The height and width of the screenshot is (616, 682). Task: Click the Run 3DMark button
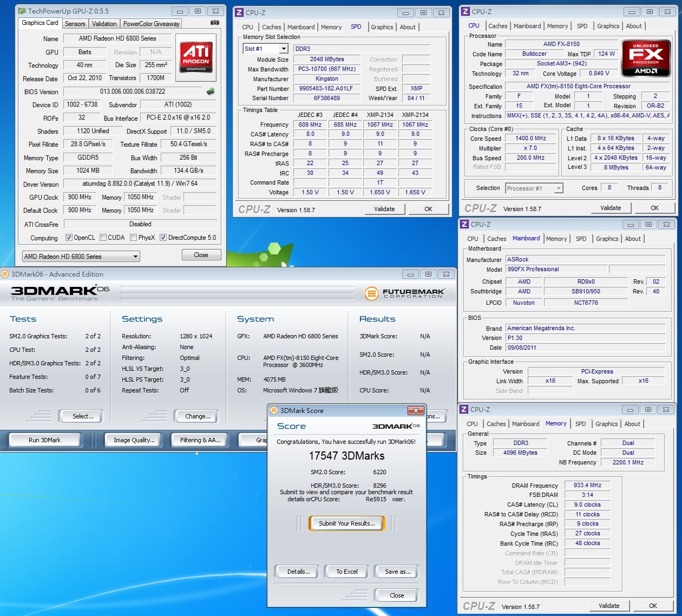point(44,440)
